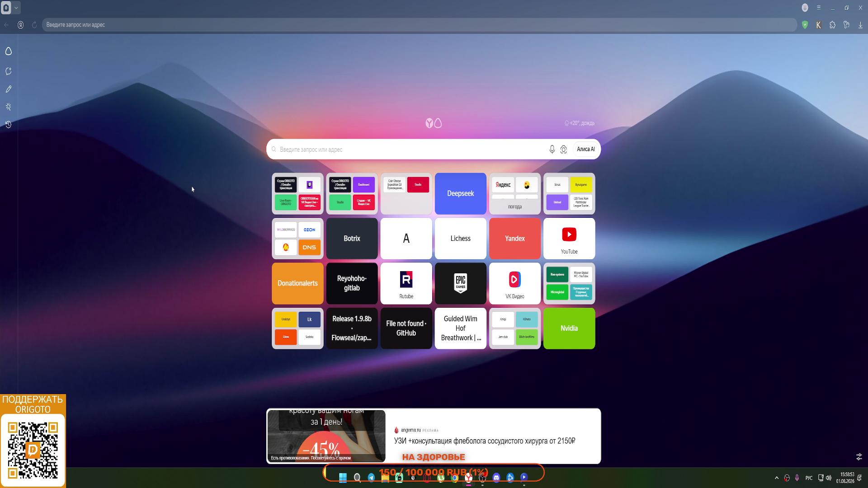868x488 pixels.
Task: Open the tab counter button
Action: (x=6, y=8)
